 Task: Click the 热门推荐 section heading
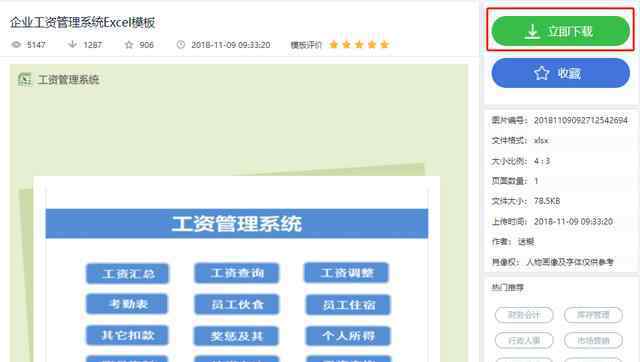coord(507,288)
